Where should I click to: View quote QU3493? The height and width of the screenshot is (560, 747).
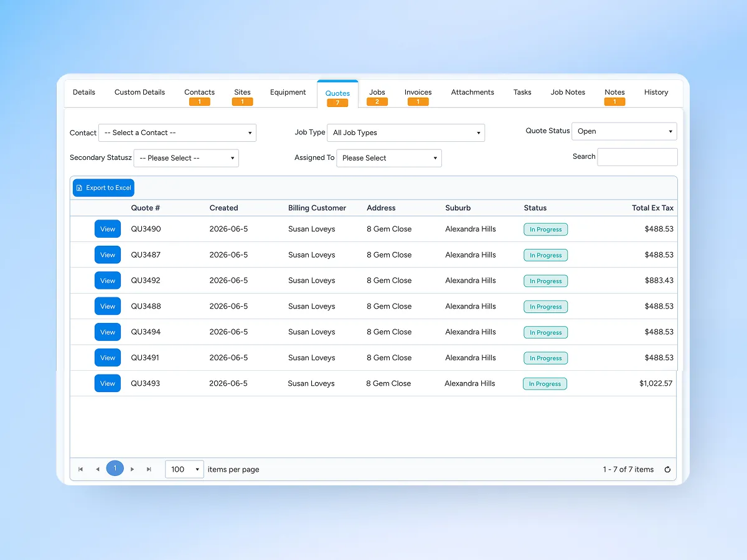tap(108, 383)
